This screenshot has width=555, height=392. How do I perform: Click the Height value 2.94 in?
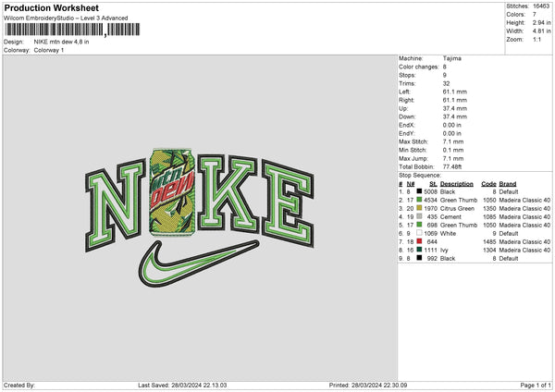click(541, 22)
